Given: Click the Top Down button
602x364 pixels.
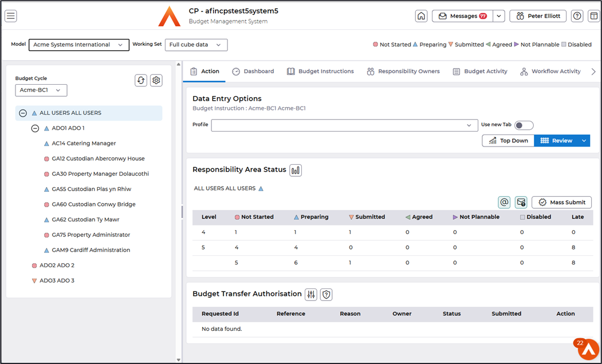Looking at the screenshot, I should [508, 141].
